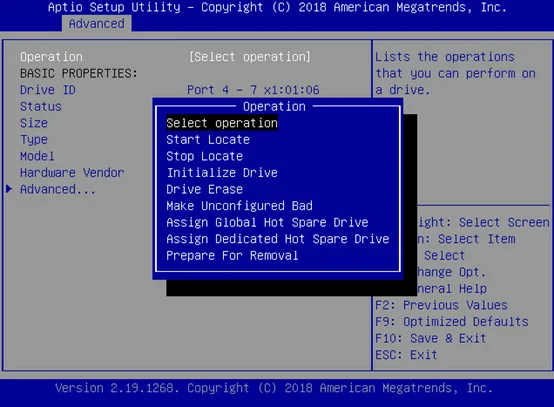This screenshot has height=407, width=554.
Task: Open the Advanced... submenu entry
Action: click(58, 190)
